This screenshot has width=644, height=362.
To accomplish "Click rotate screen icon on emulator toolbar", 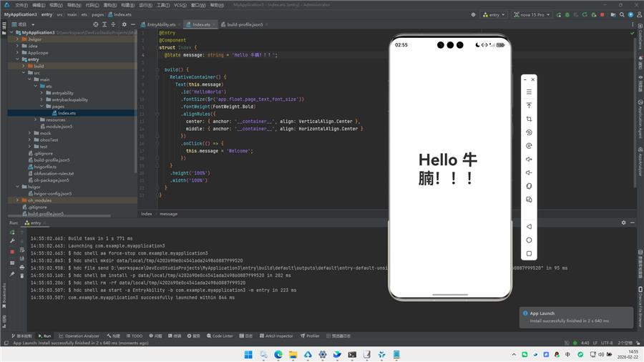I will [529, 132].
